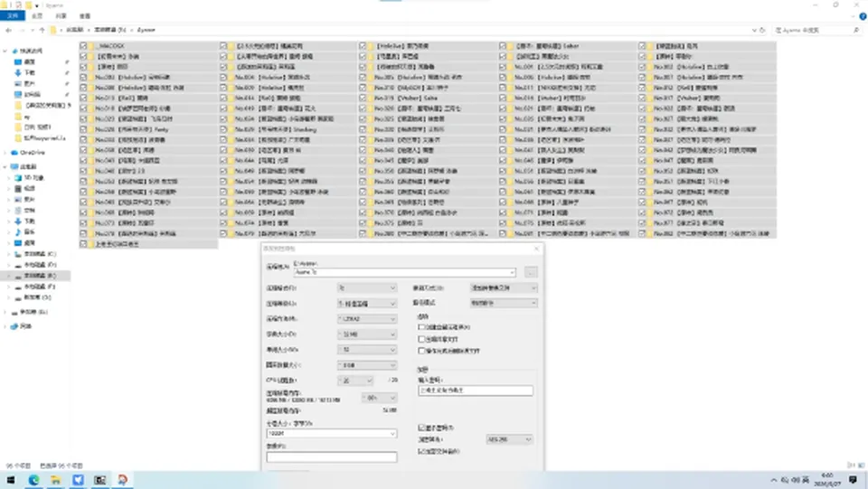This screenshot has width=868, height=489.
Task: Click the New folder icon in title bar toolbar
Action: [x=28, y=5]
